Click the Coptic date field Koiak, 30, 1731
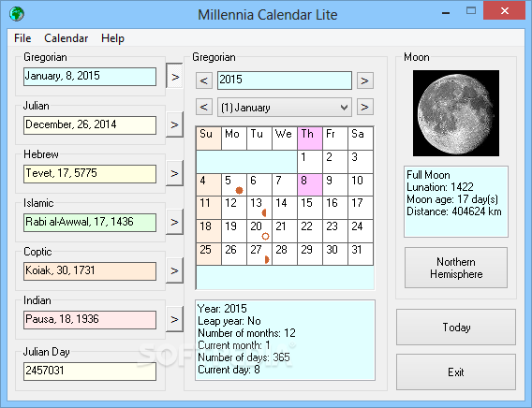The height and width of the screenshot is (408, 532). (90, 271)
